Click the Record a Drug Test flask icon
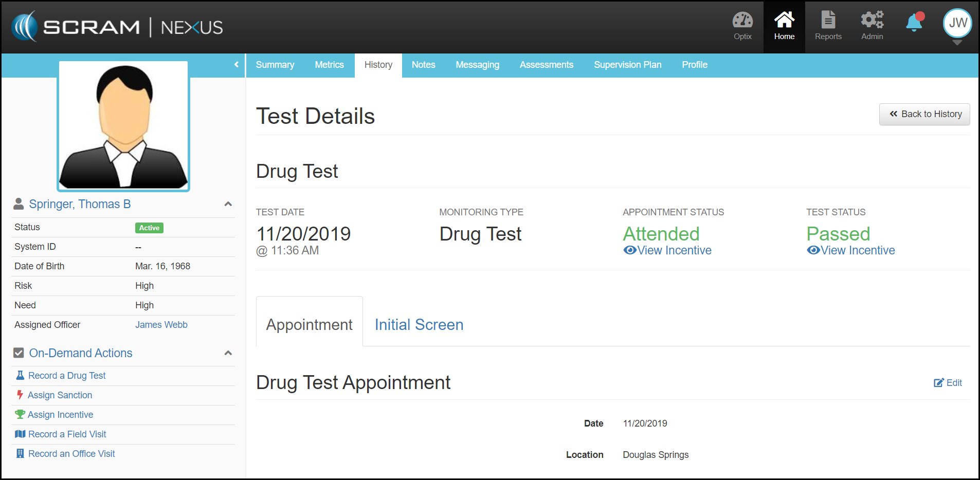 click(20, 376)
